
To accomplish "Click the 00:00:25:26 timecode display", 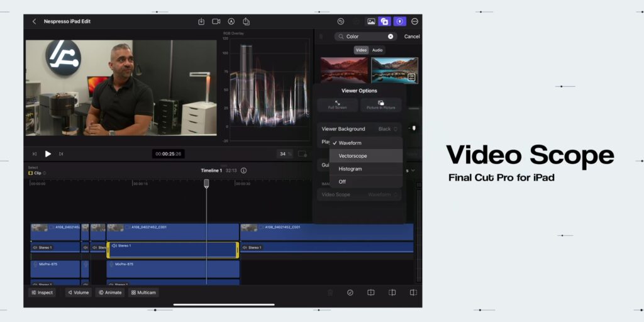I will coord(169,154).
